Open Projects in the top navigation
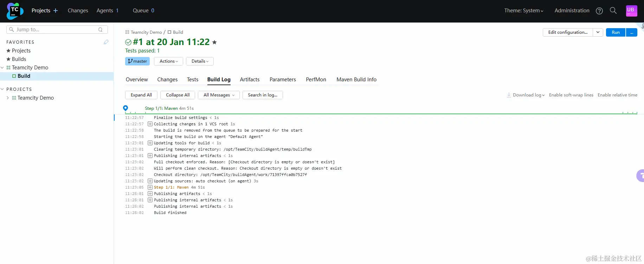This screenshot has height=264, width=644. [41, 11]
